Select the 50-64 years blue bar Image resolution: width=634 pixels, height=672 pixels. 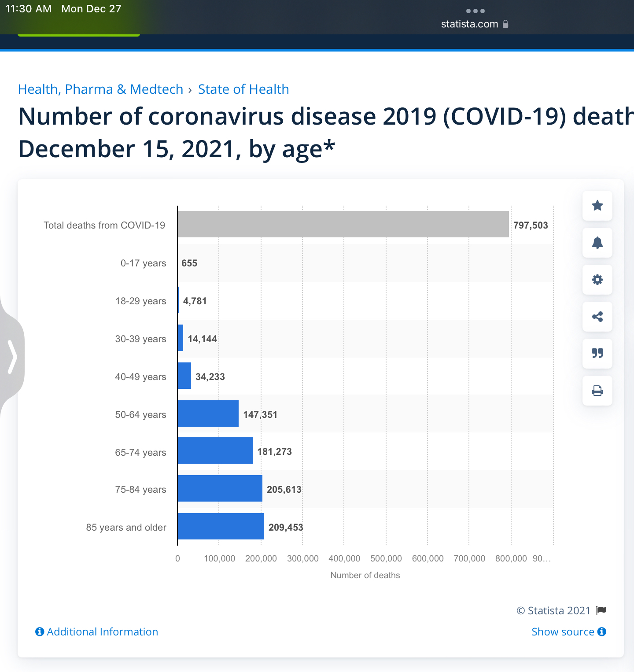click(208, 414)
